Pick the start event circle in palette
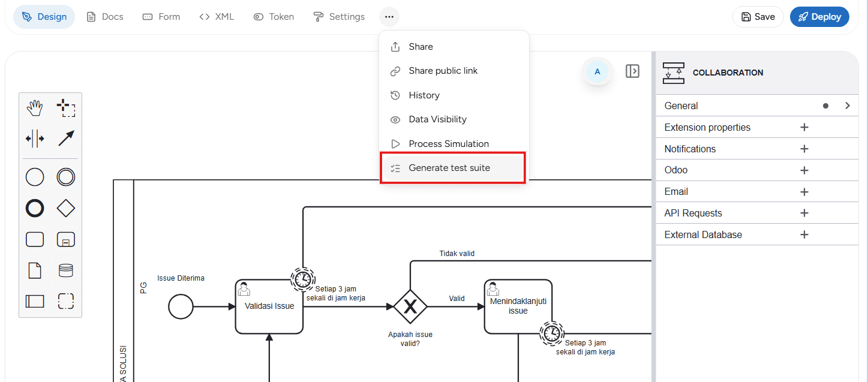The height and width of the screenshot is (382, 868). pos(35,177)
